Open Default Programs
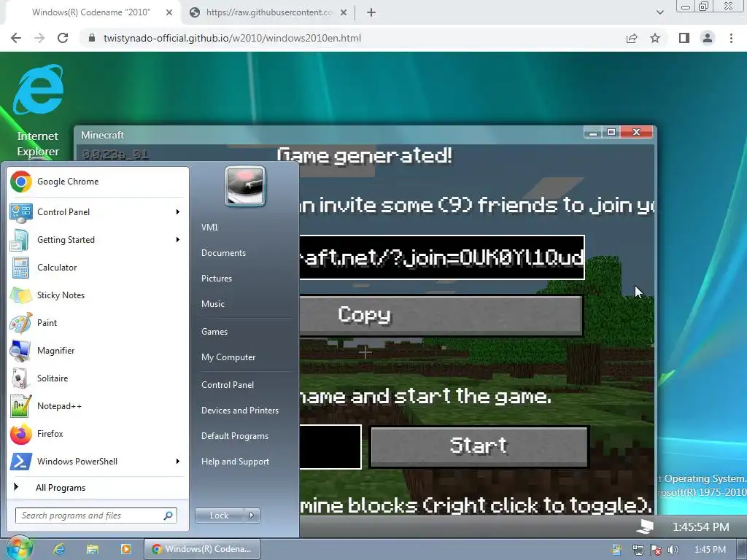Viewport: 747px width, 560px height. 234,436
